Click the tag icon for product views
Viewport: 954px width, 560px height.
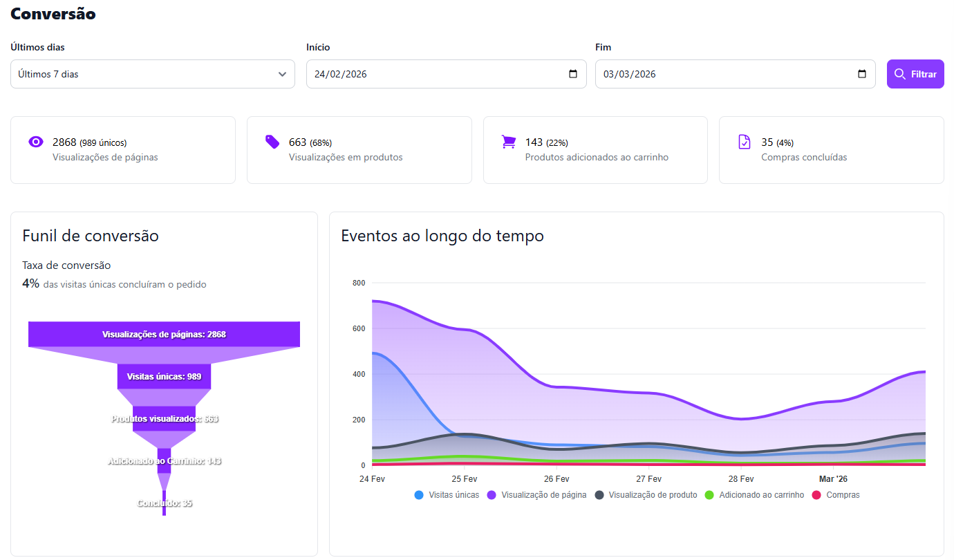(272, 142)
